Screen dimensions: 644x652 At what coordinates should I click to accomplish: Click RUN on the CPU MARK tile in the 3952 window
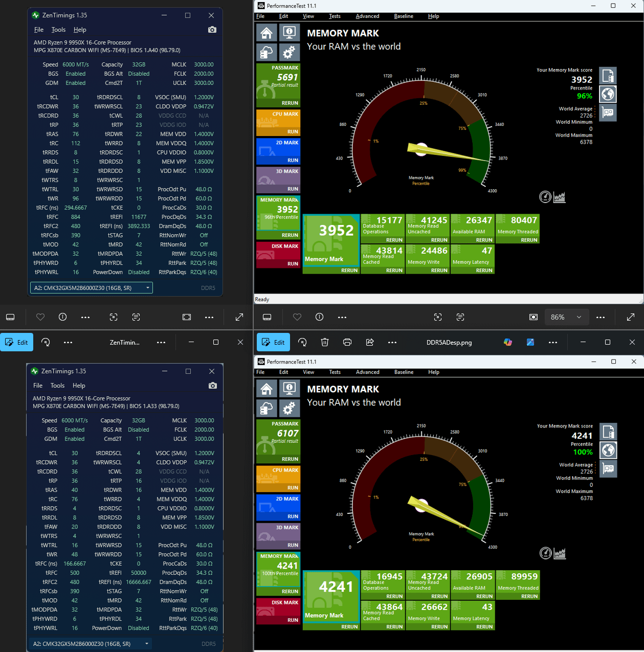point(293,132)
